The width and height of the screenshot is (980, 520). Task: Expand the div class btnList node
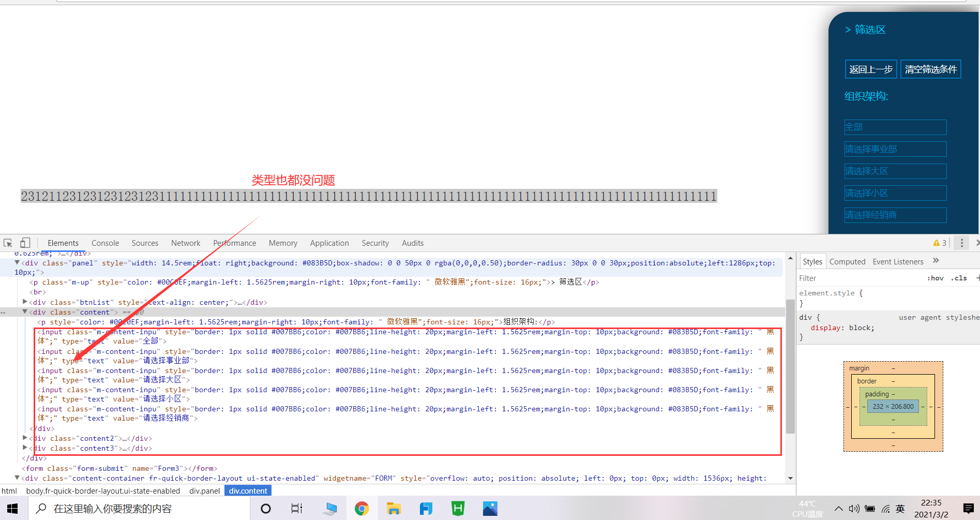(25, 302)
